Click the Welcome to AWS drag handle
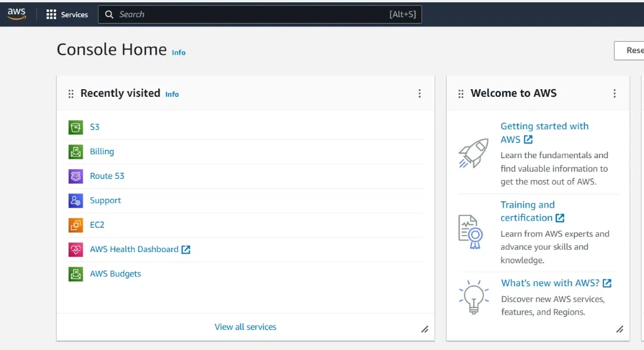 (461, 94)
